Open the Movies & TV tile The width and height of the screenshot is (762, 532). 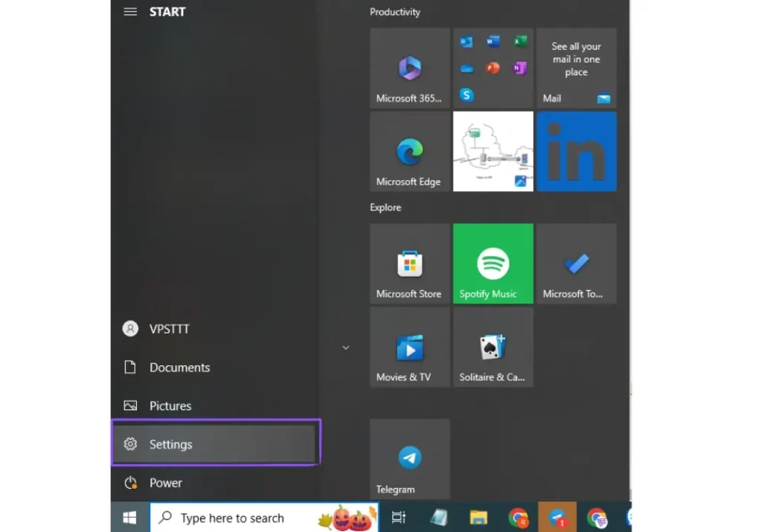point(410,347)
